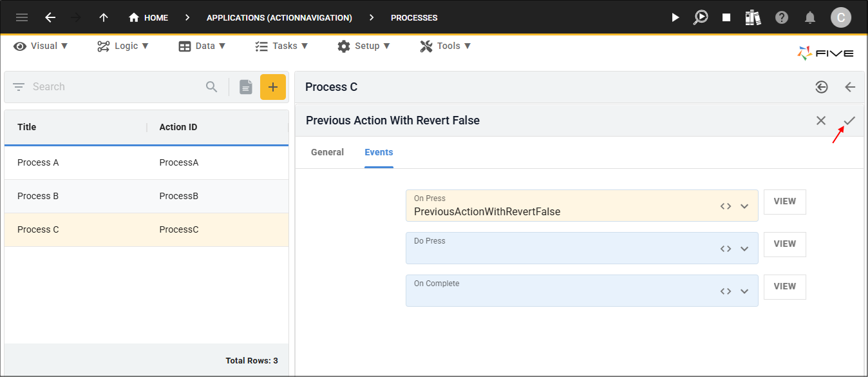Save with the checkmark icon
868x377 pixels.
click(x=849, y=121)
